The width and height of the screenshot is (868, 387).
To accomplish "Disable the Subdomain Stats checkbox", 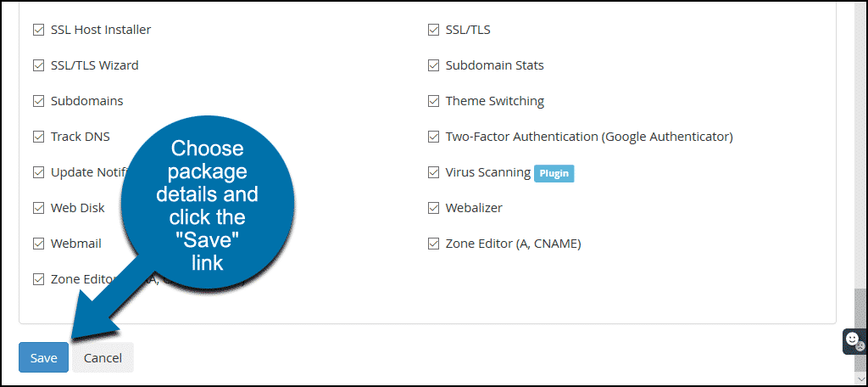I will coord(433,65).
